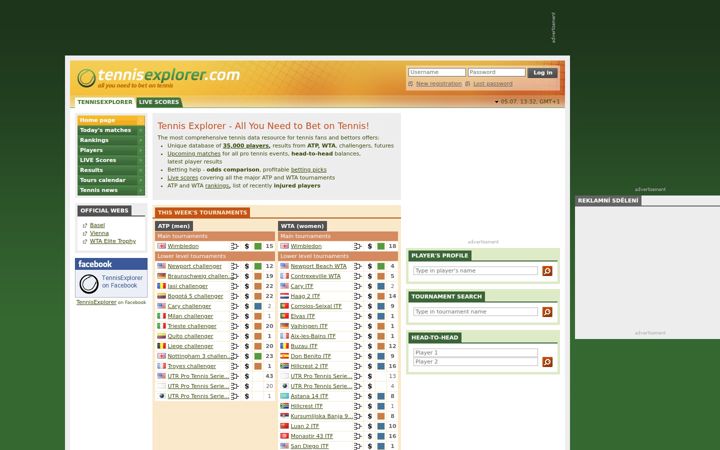Follow the Basel official web link
The width and height of the screenshot is (720, 450).
coord(97,225)
